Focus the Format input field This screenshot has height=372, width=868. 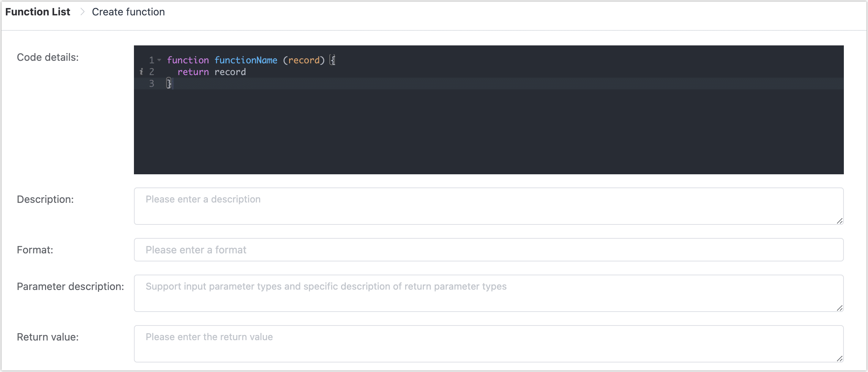[x=488, y=250]
